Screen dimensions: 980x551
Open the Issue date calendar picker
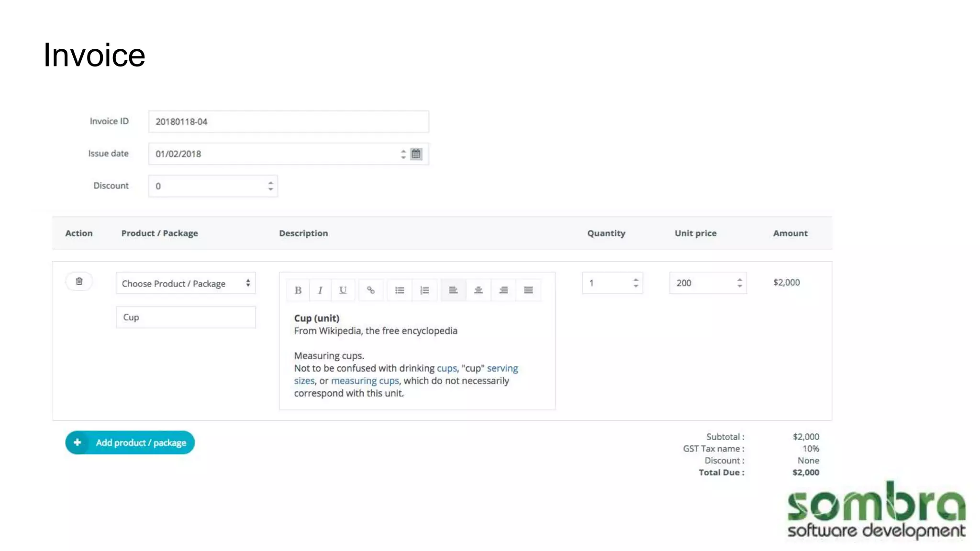coord(416,154)
